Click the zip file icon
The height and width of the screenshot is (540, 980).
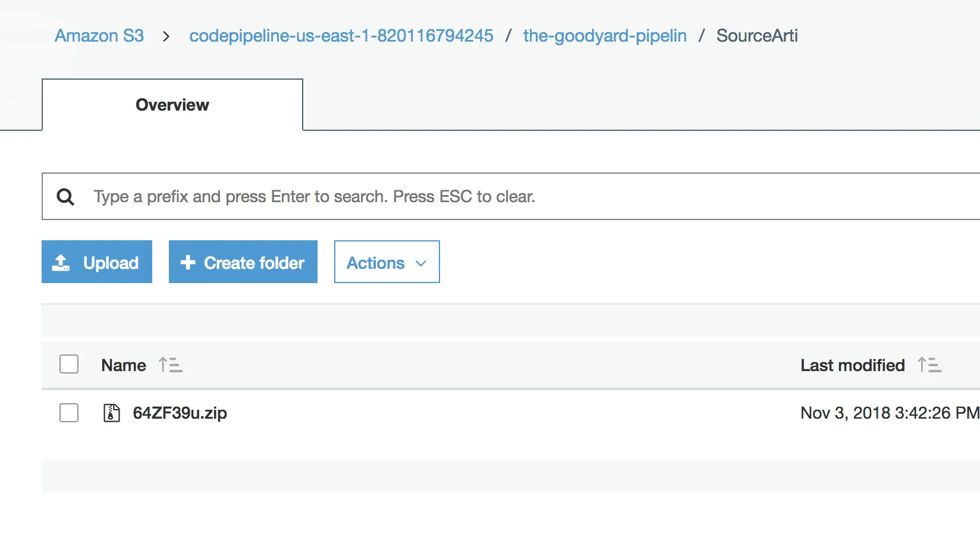click(112, 413)
